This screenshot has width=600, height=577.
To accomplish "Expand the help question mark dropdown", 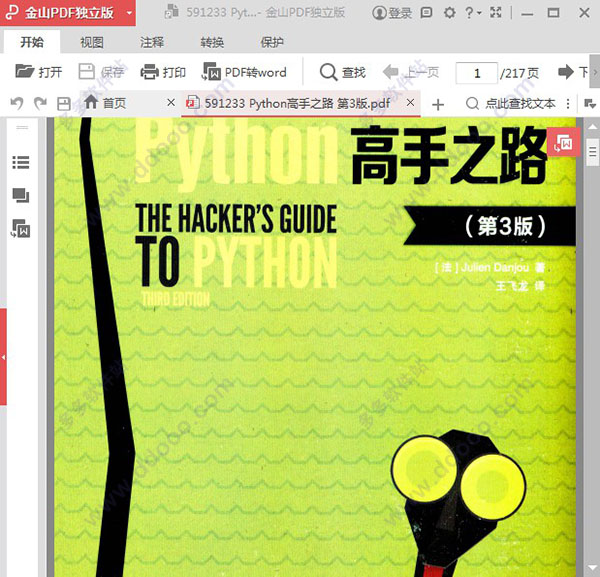I will [473, 13].
